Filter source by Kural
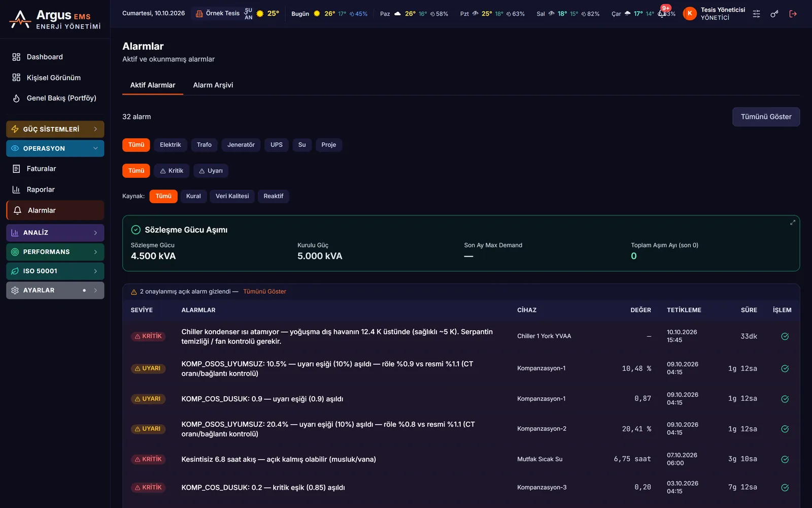The height and width of the screenshot is (508, 812). click(x=193, y=196)
